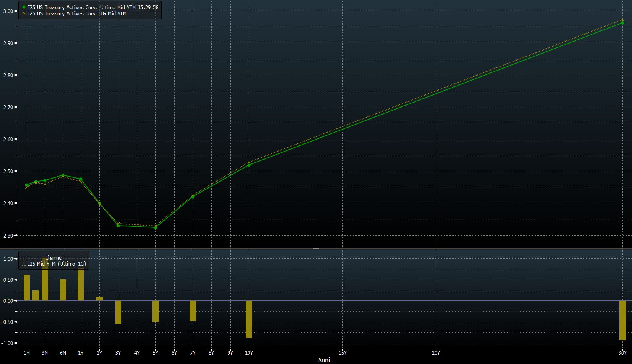Click the '3Y' x-axis label
Image resolution: width=632 pixels, height=364 pixels.
118,353
